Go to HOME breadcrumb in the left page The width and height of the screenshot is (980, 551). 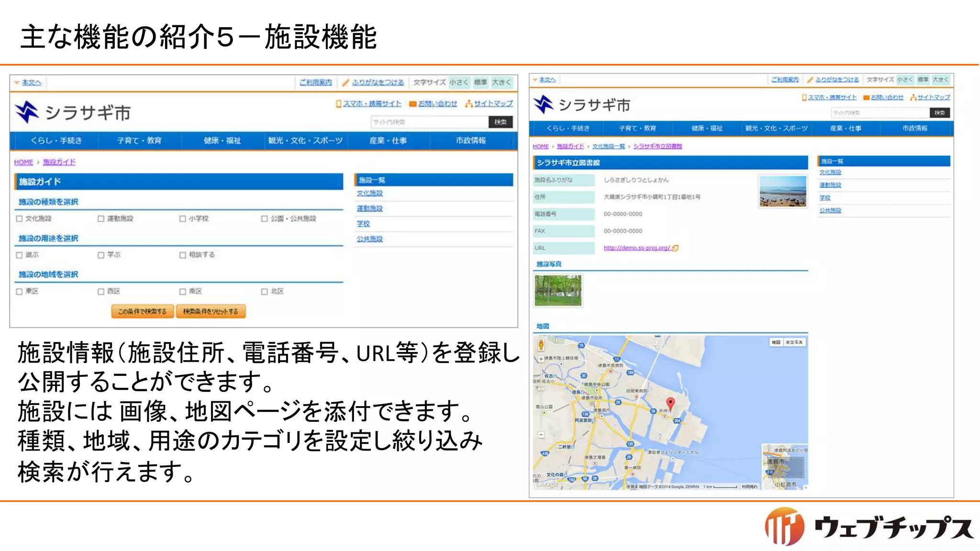coord(23,162)
